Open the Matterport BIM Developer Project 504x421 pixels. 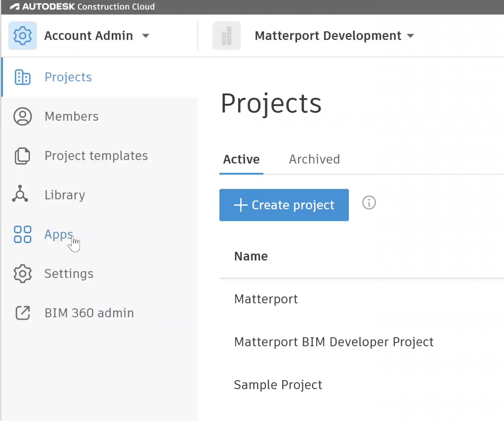tap(333, 342)
